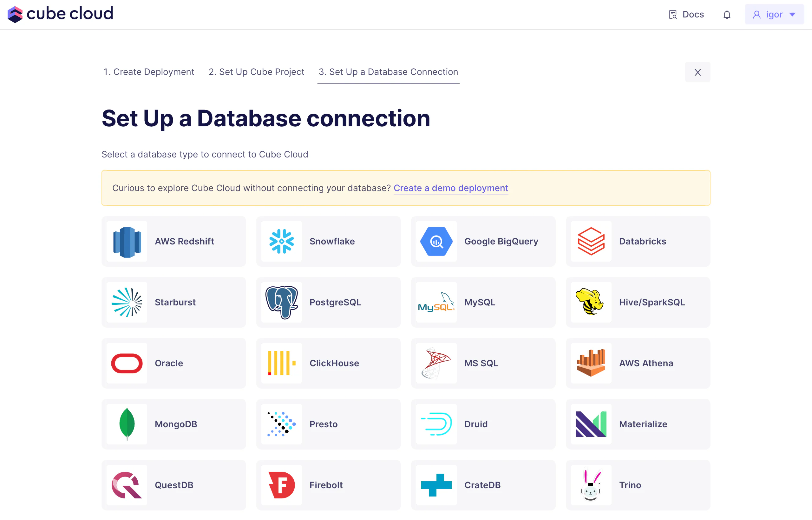This screenshot has width=812, height=520.
Task: Open notifications bell icon
Action: (727, 15)
